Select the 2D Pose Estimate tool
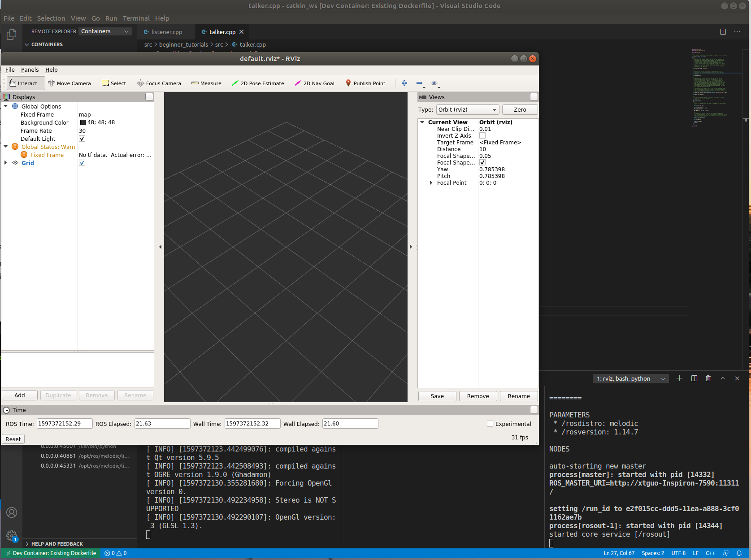 point(258,83)
